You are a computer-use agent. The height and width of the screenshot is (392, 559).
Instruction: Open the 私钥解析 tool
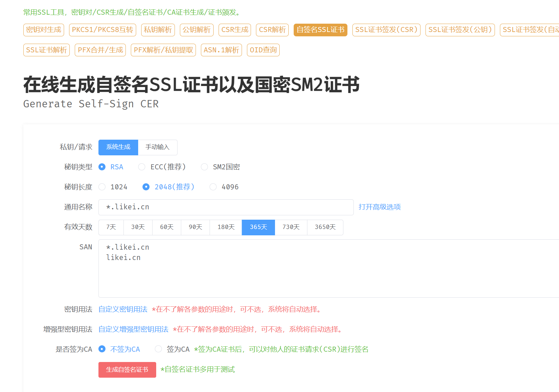[x=158, y=30]
